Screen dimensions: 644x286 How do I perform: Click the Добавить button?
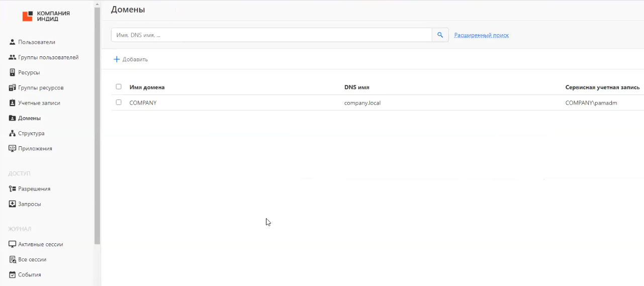(131, 59)
